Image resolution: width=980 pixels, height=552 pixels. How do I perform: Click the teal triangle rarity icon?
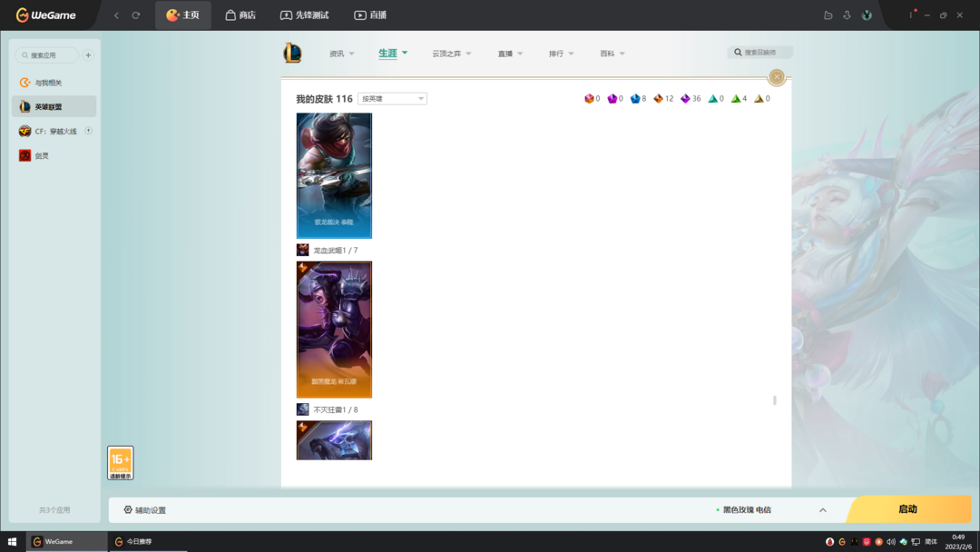point(712,99)
